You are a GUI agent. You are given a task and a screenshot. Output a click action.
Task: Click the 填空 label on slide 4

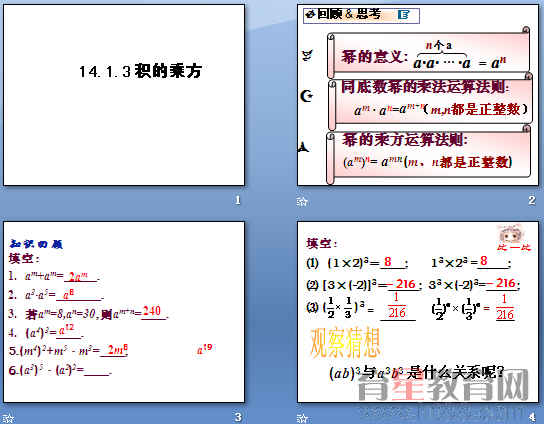(x=321, y=244)
